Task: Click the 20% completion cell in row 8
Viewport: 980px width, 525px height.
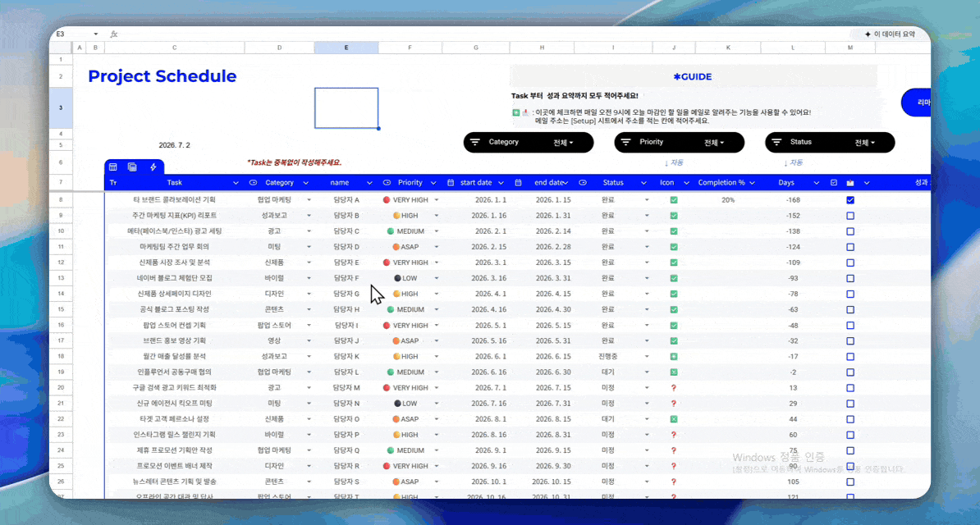Action: 728,200
